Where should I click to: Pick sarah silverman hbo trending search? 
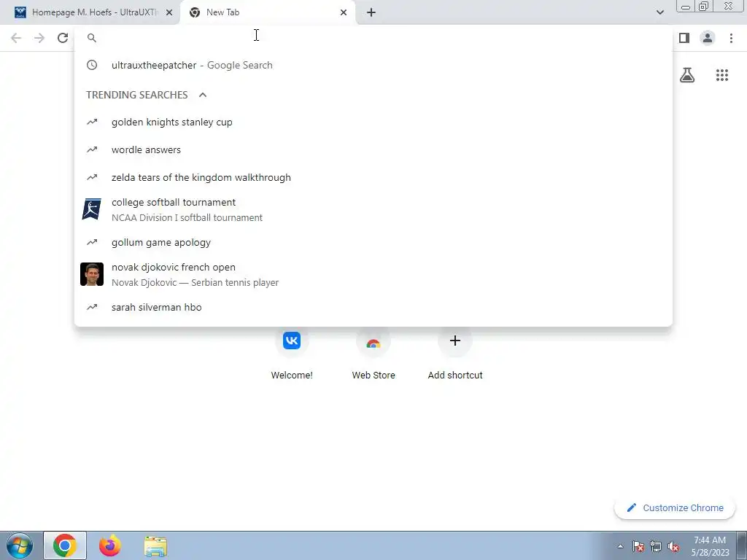tap(373, 308)
